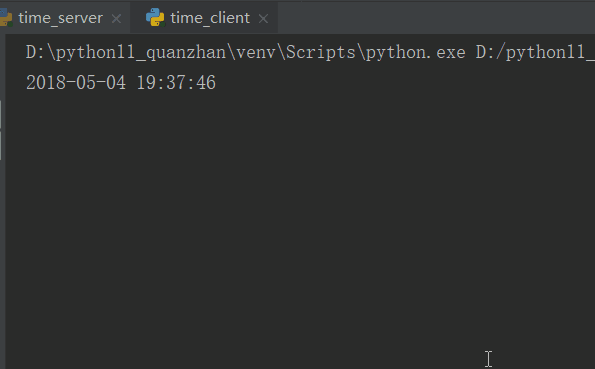Screen dimensions: 595x369
Task: Close the time_server run tab
Action: [116, 18]
